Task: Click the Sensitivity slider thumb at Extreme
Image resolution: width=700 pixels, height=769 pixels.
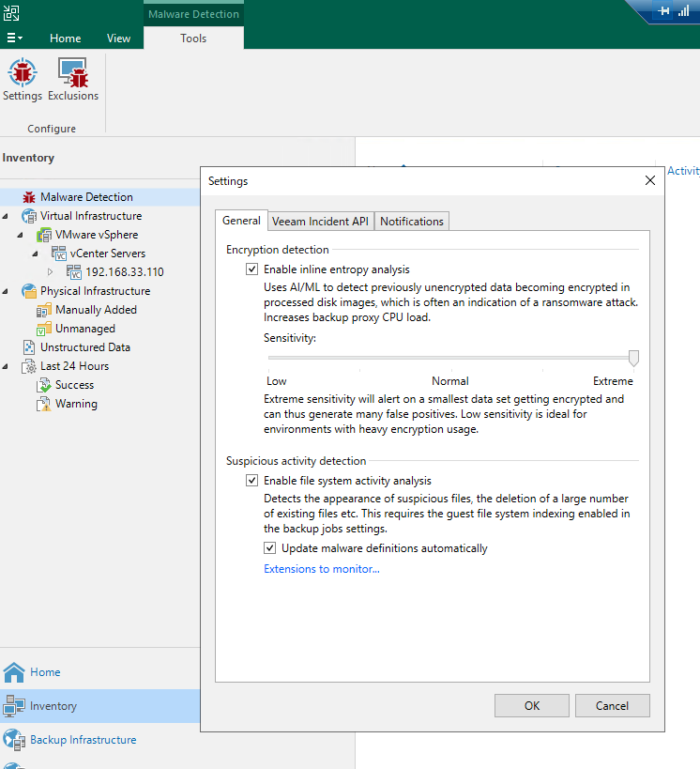Action: (x=633, y=358)
